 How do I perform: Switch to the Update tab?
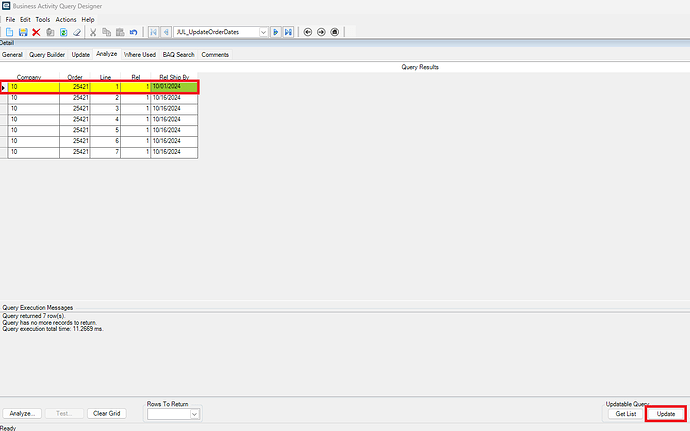pyautogui.click(x=81, y=55)
